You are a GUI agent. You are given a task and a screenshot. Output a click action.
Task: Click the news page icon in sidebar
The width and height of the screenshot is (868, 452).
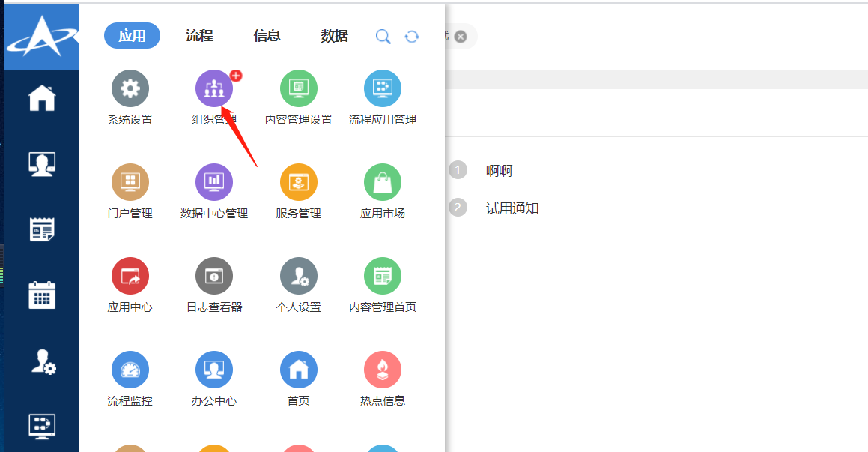pyautogui.click(x=42, y=229)
